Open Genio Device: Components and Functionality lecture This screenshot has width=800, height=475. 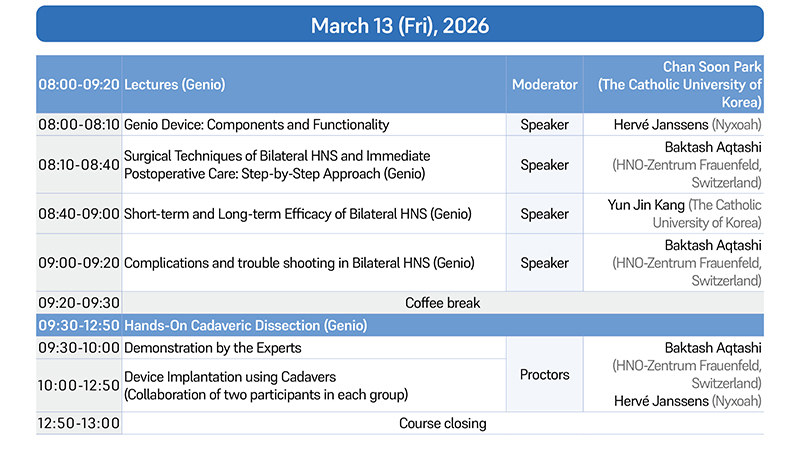pyautogui.click(x=256, y=125)
